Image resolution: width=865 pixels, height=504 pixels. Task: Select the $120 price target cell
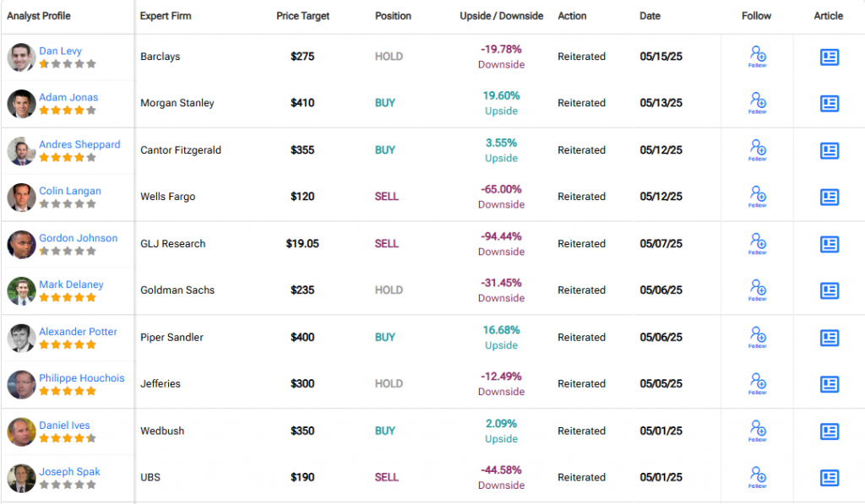pos(302,197)
